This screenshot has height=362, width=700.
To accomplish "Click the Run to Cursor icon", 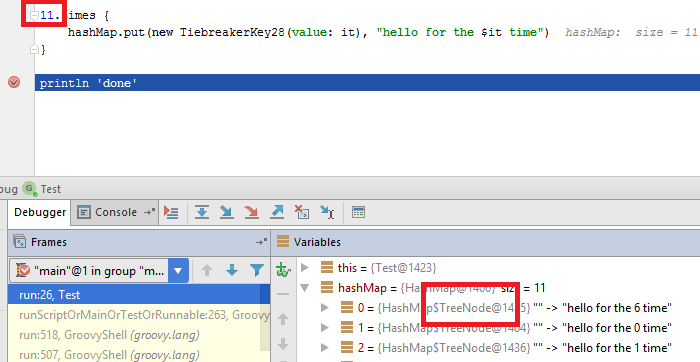I will pos(327,212).
